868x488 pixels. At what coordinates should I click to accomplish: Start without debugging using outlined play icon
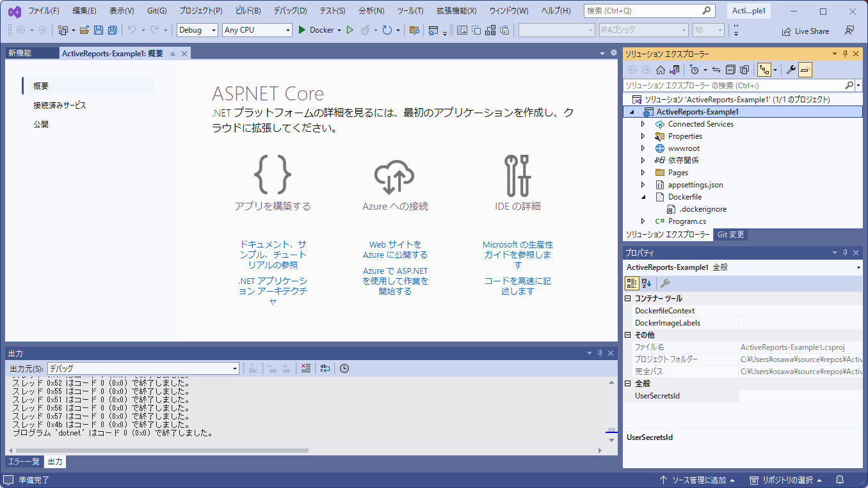coord(350,30)
